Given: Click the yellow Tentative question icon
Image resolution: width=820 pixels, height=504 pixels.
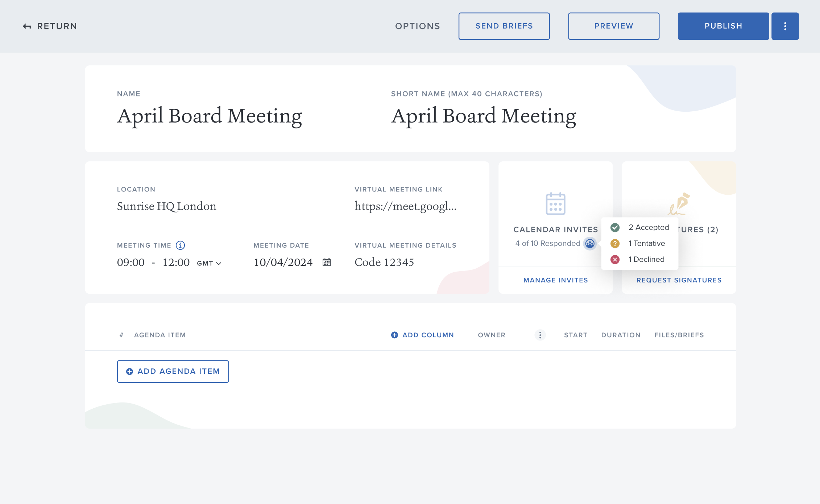Looking at the screenshot, I should (615, 243).
